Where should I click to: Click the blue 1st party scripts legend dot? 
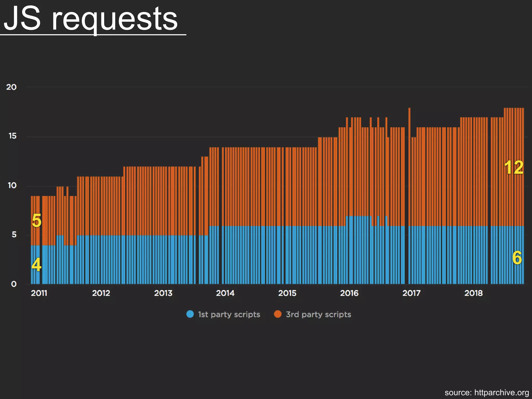pyautogui.click(x=190, y=314)
